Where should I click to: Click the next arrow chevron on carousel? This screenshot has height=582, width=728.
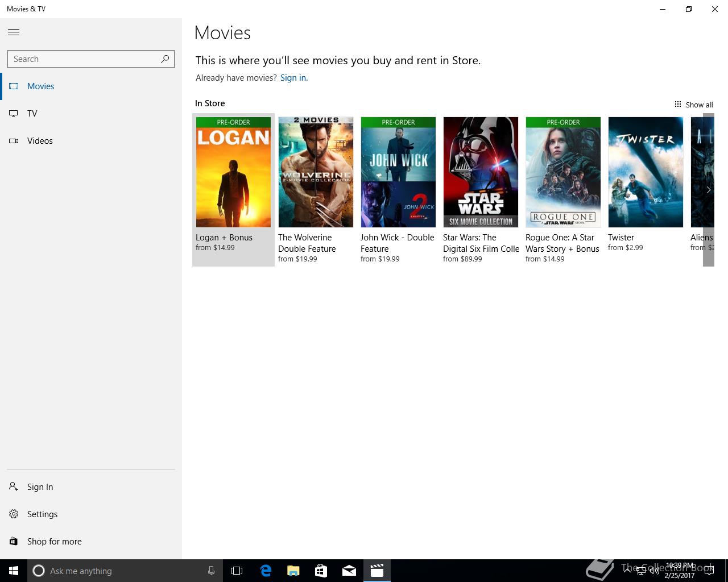coord(709,190)
